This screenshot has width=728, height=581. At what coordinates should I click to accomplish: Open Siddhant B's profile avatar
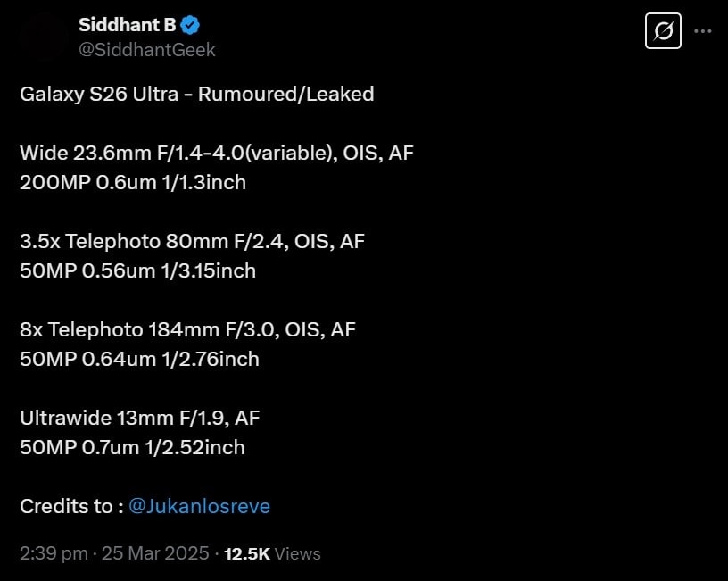click(41, 37)
